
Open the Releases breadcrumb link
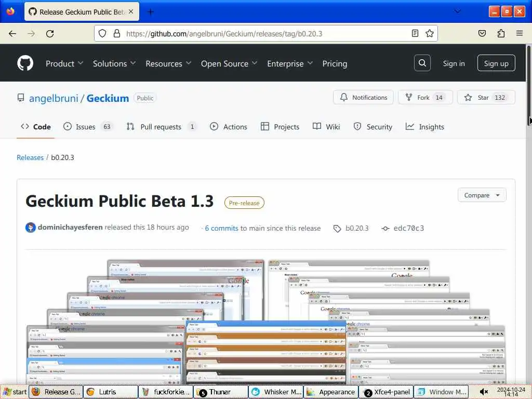click(x=30, y=157)
